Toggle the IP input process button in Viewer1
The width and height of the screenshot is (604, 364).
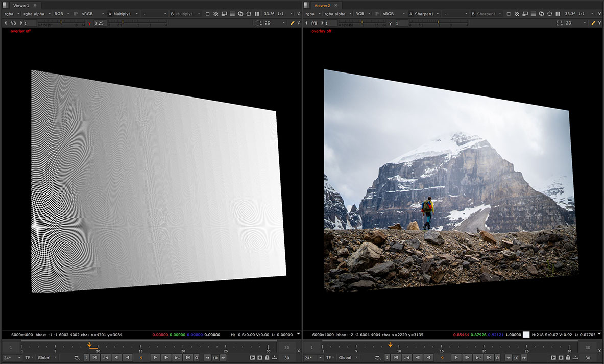coord(76,14)
